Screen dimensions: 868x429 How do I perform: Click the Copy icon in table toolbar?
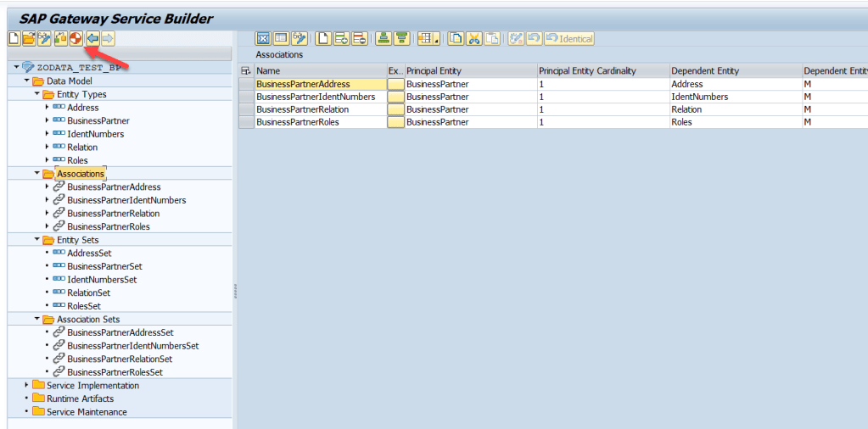456,38
